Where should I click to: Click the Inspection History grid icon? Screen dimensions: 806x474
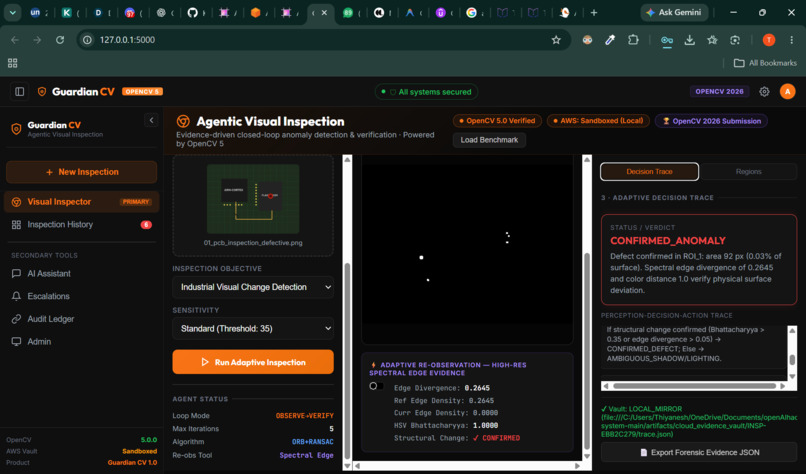pyautogui.click(x=16, y=225)
